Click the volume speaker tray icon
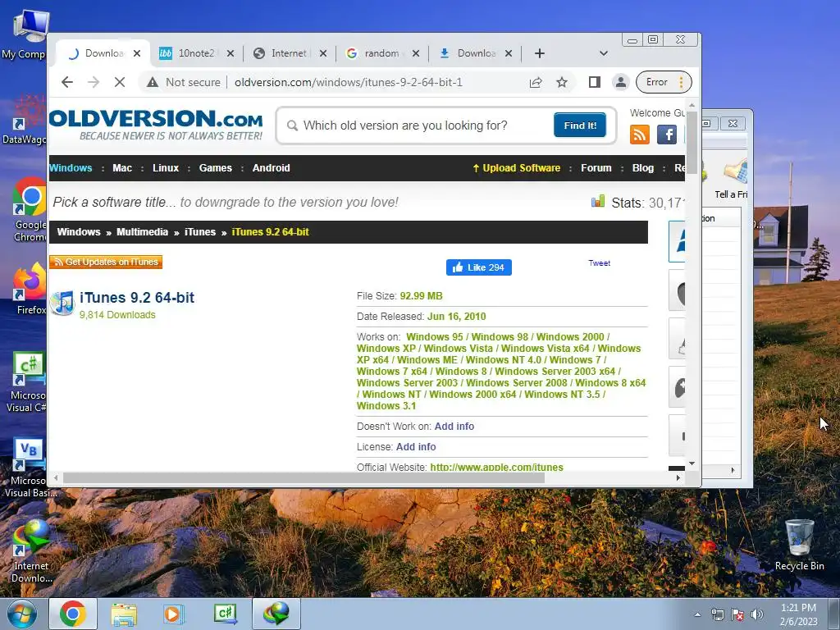This screenshot has height=630, width=840. coord(757,614)
